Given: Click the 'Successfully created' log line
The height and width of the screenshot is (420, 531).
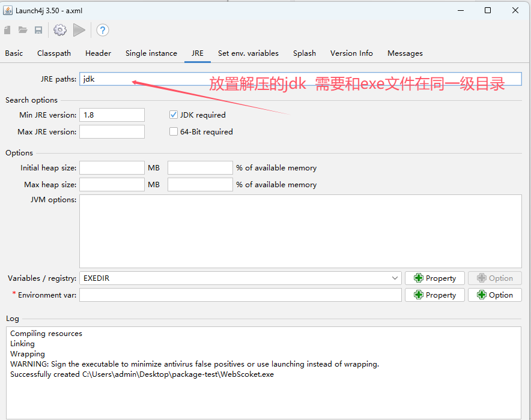Looking at the screenshot, I should 142,374.
